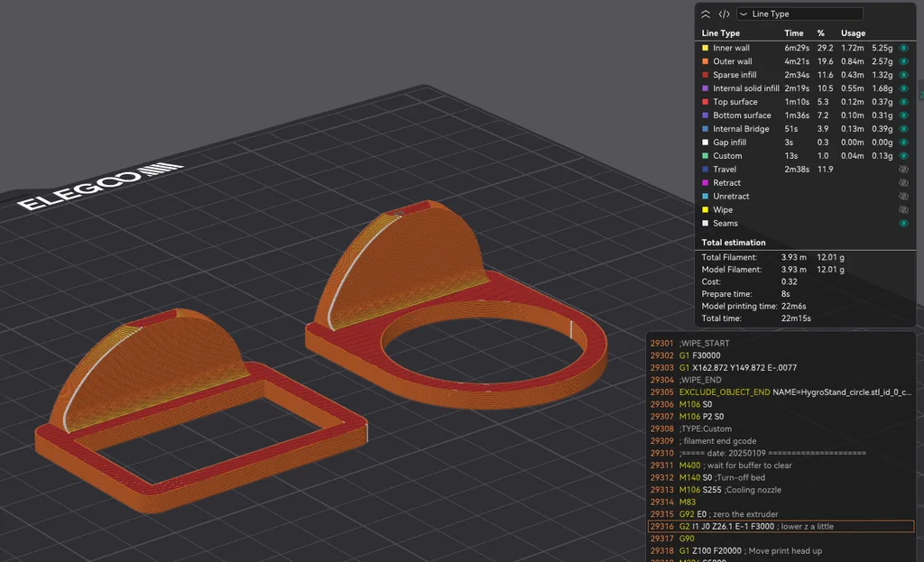Toggle Sparse infill visibility eye
Screen dimensions: 924x562
point(903,75)
